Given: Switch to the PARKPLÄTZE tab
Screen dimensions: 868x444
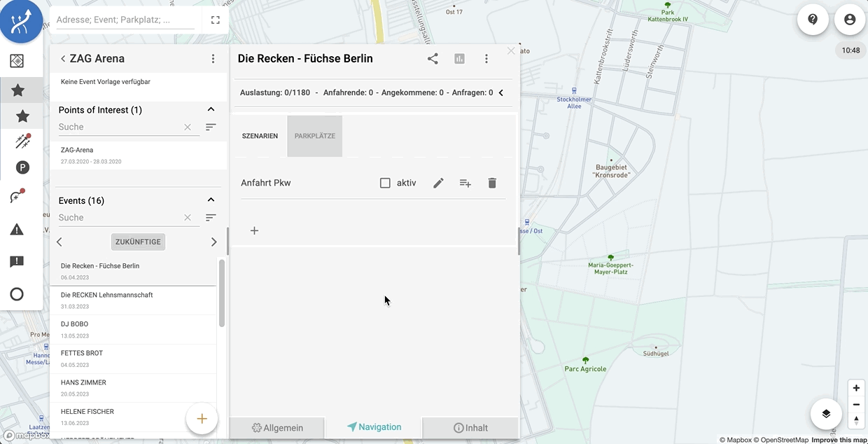Looking at the screenshot, I should 314,136.
